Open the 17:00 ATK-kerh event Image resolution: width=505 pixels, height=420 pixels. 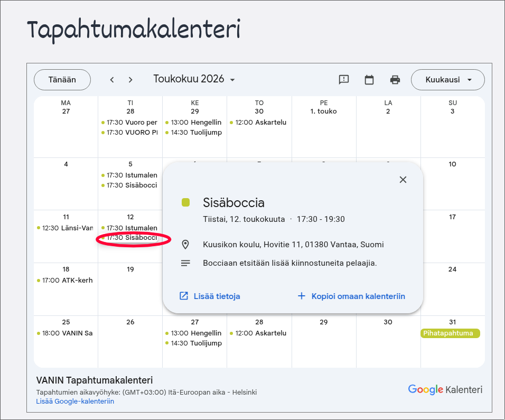point(65,280)
